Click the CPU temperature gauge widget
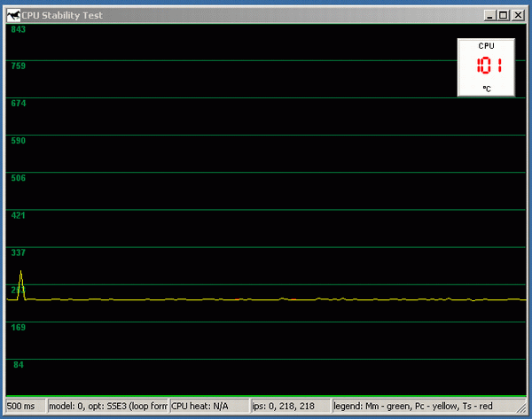 486,67
